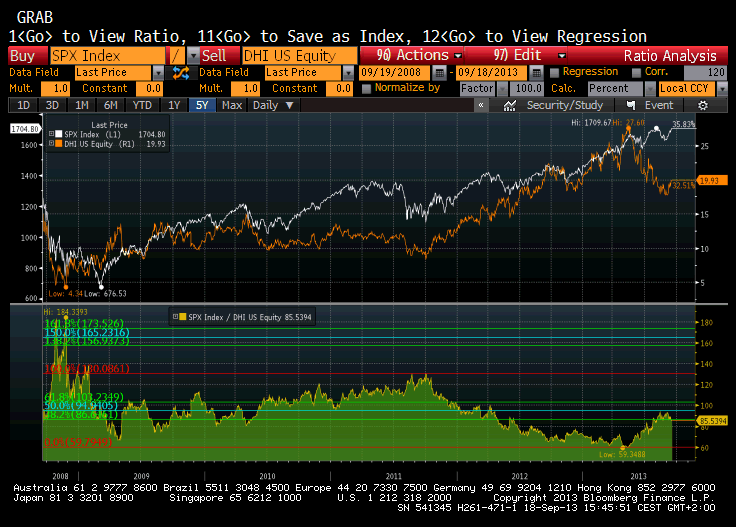Screen dimensions: 736x527
Task: Collapse panel with the double-chevron icon
Action: 481,105
